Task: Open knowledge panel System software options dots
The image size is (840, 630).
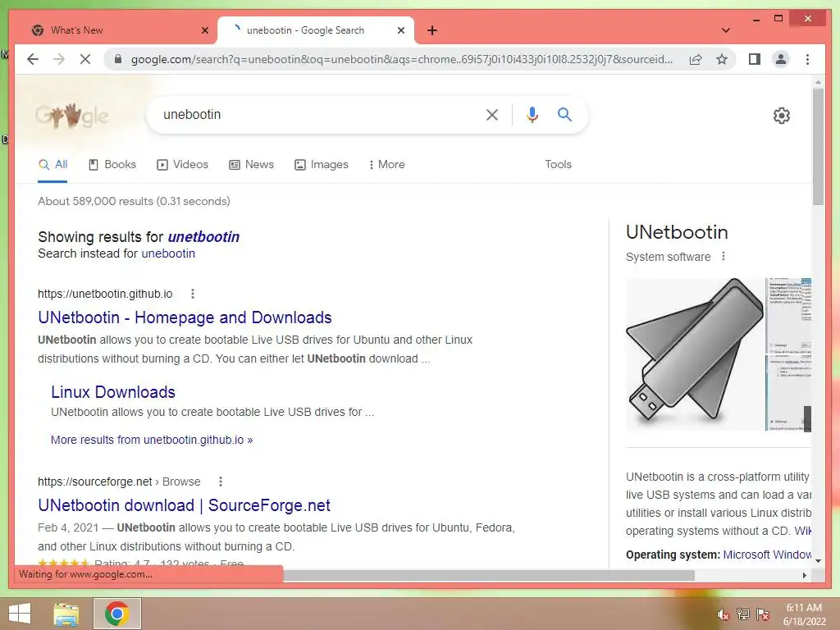Action: click(724, 256)
